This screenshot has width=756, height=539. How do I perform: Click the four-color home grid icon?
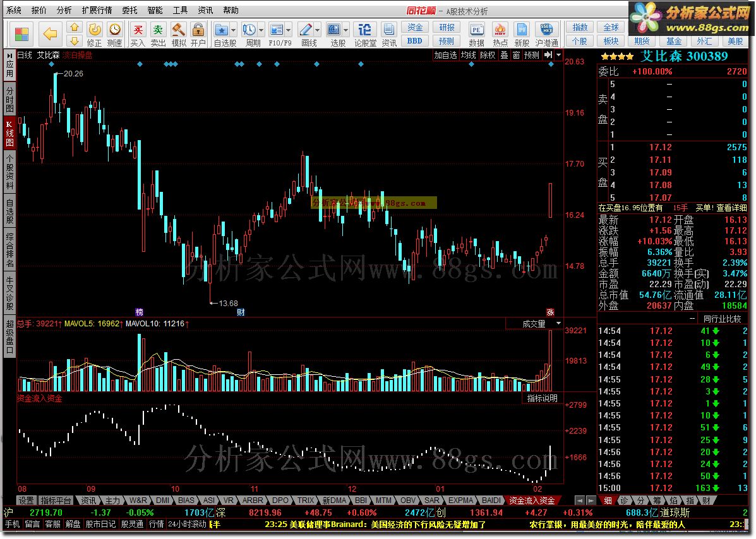coord(21,34)
